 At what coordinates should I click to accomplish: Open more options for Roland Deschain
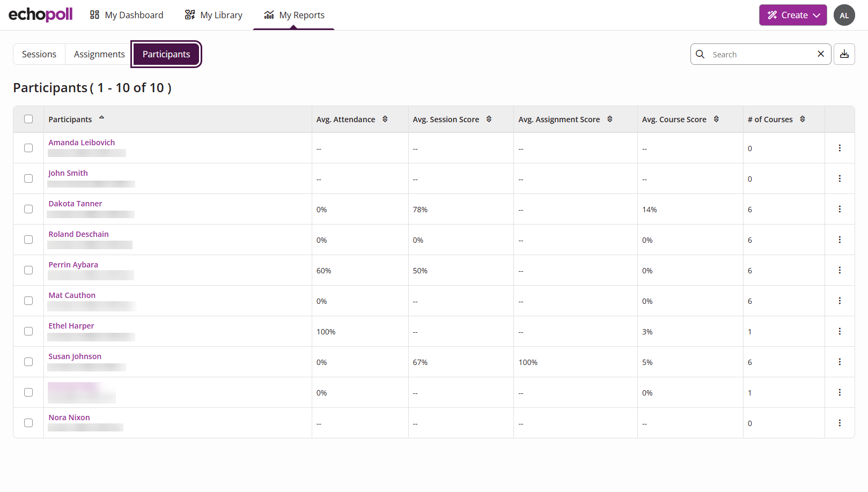[x=840, y=240]
